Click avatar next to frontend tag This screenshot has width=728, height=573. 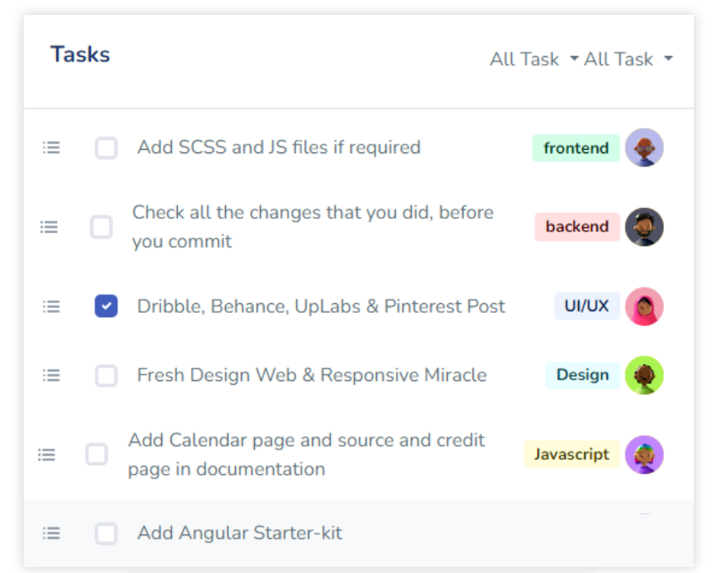[x=644, y=148]
